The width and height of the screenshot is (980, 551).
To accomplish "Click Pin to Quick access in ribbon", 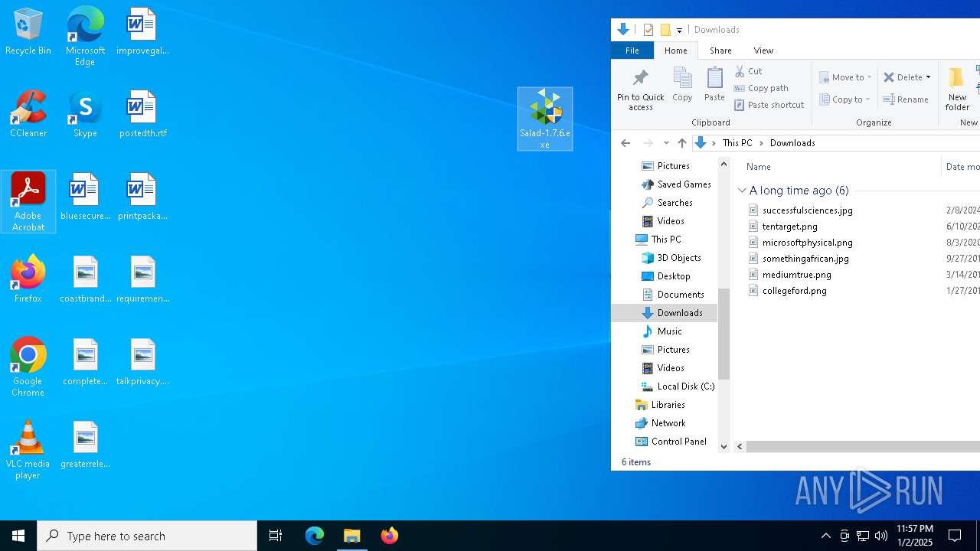I will [x=641, y=90].
